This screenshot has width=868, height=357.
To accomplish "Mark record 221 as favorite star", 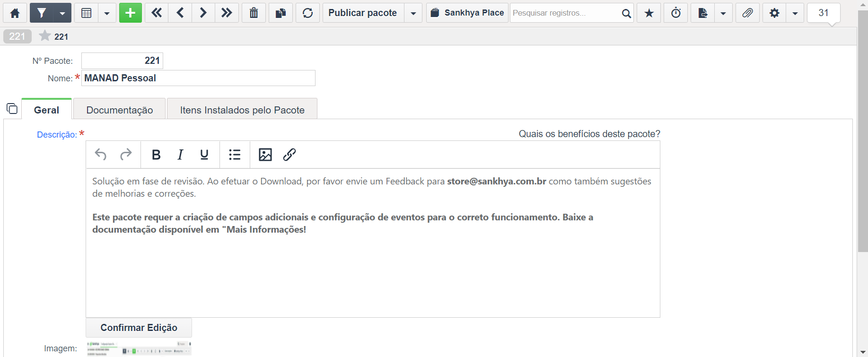I will [45, 36].
